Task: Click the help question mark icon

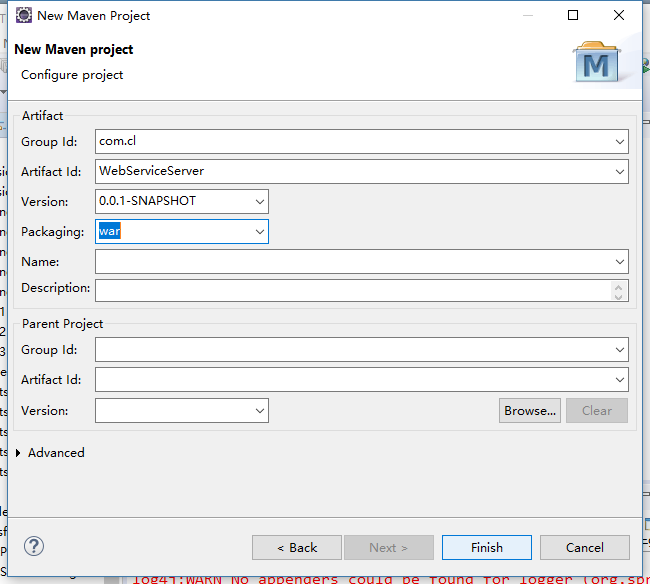Action: [34, 546]
